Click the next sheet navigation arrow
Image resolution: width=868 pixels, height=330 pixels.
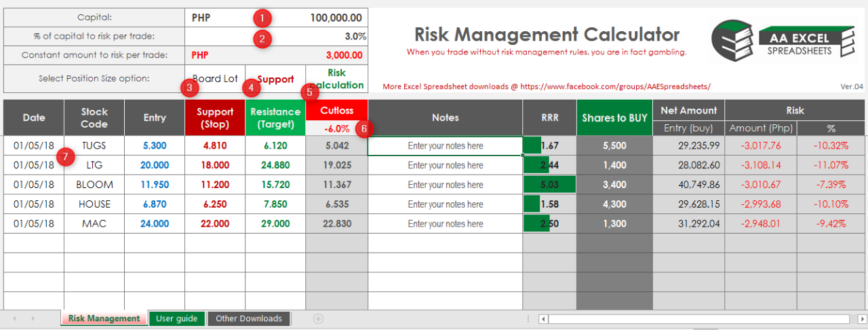[x=33, y=318]
